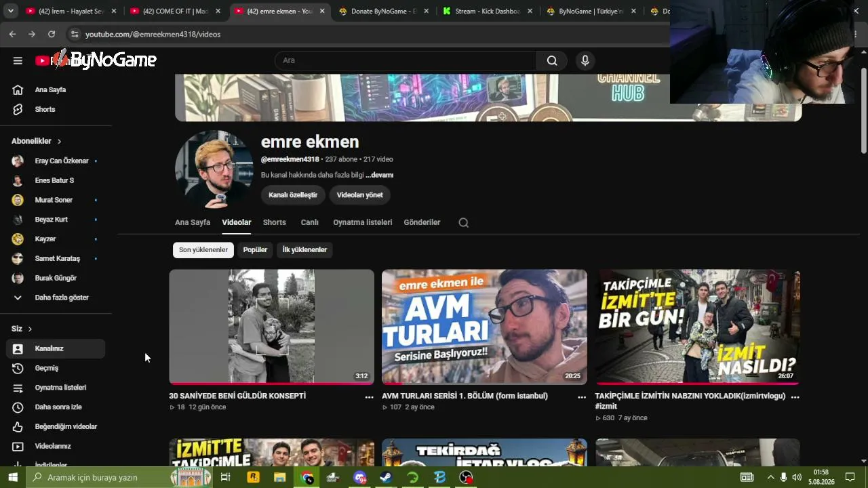Open Enes Batur S subscription channel
868x488 pixels.
[x=56, y=180]
